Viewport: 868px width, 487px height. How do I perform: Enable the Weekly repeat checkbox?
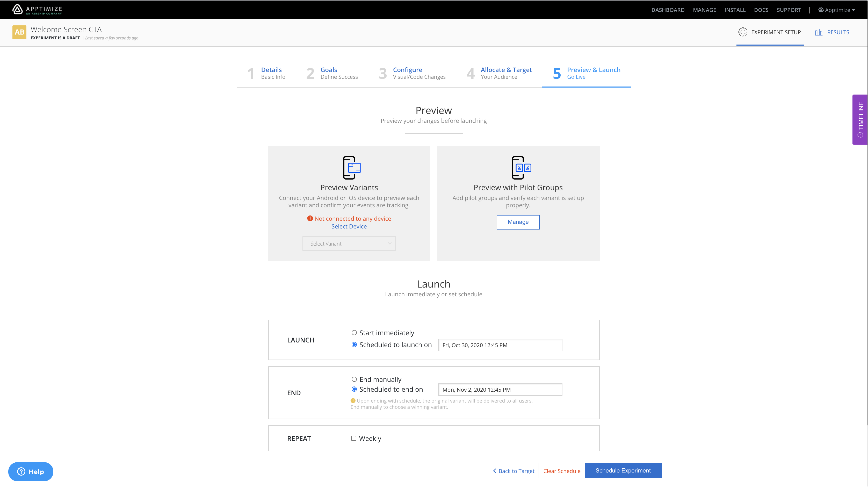353,438
